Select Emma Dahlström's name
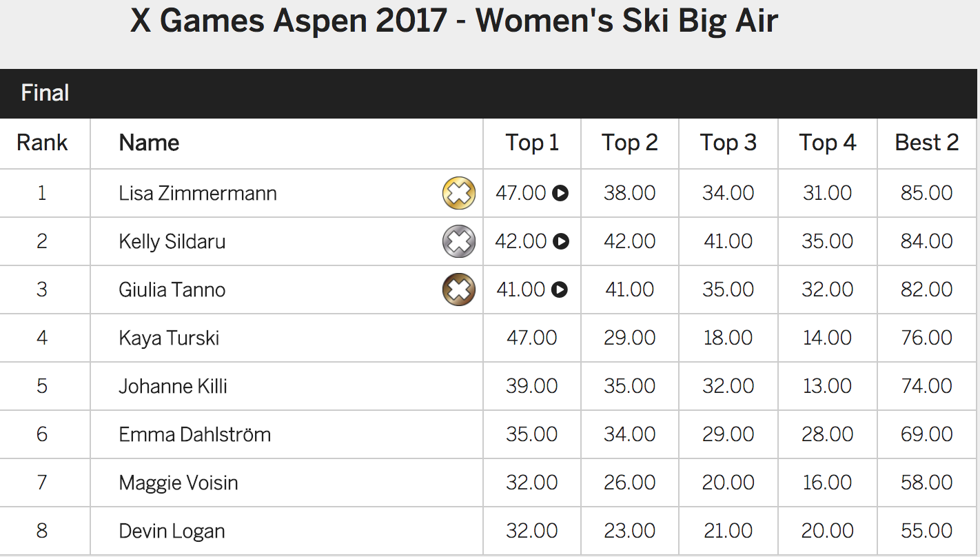 point(195,434)
